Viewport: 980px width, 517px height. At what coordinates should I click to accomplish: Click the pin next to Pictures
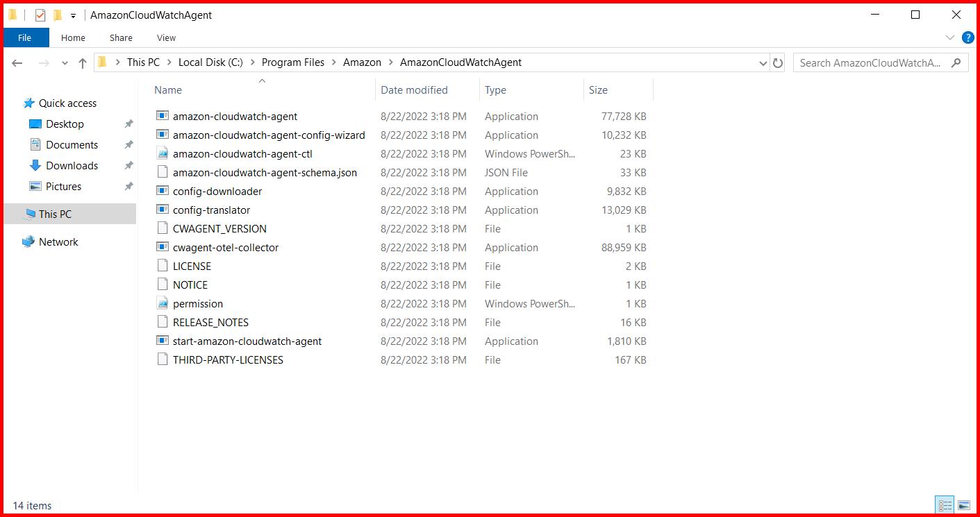(127, 186)
